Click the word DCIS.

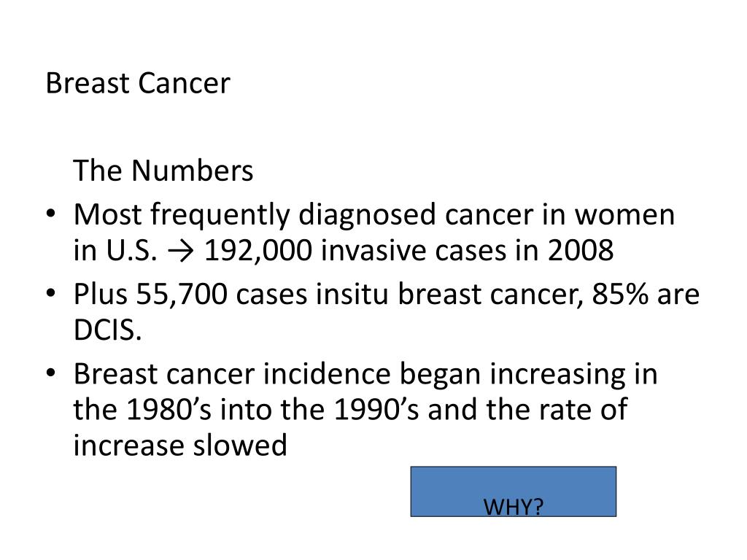pos(107,330)
